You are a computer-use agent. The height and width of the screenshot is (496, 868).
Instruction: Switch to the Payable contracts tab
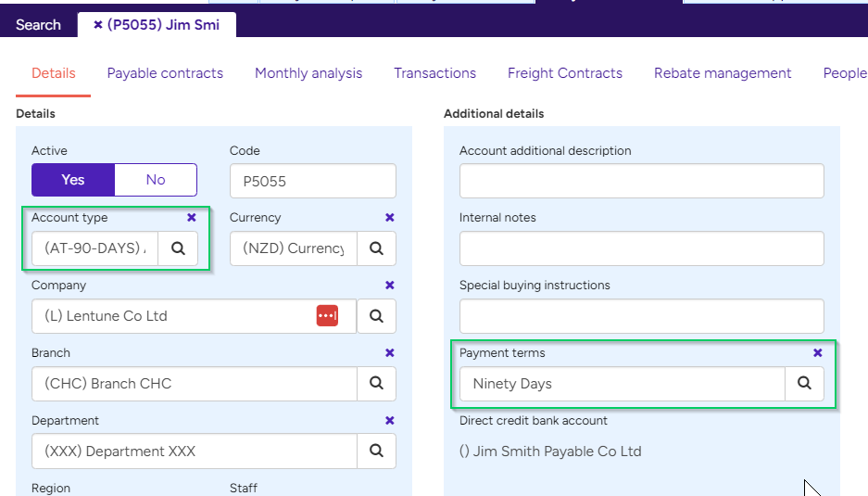(x=165, y=73)
